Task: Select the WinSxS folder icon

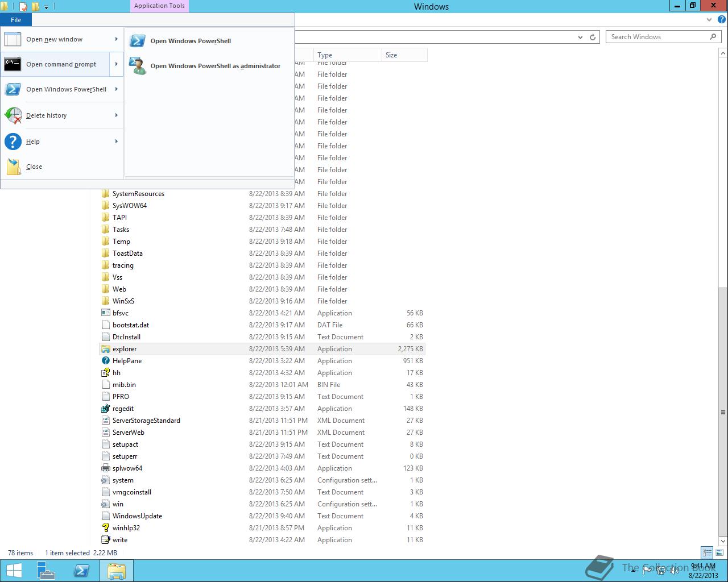Action: point(106,301)
